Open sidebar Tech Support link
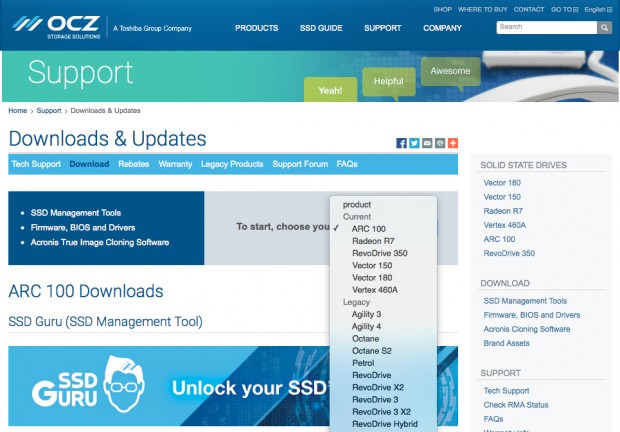 [506, 391]
